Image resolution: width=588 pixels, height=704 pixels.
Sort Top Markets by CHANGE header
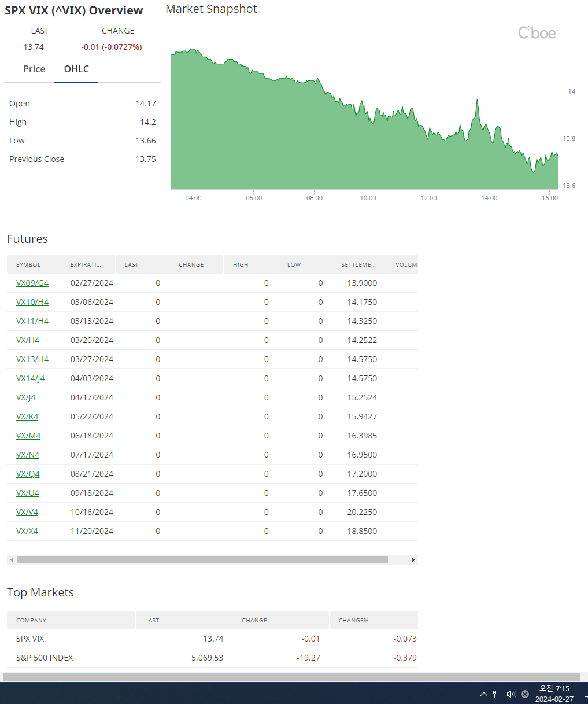(280, 620)
